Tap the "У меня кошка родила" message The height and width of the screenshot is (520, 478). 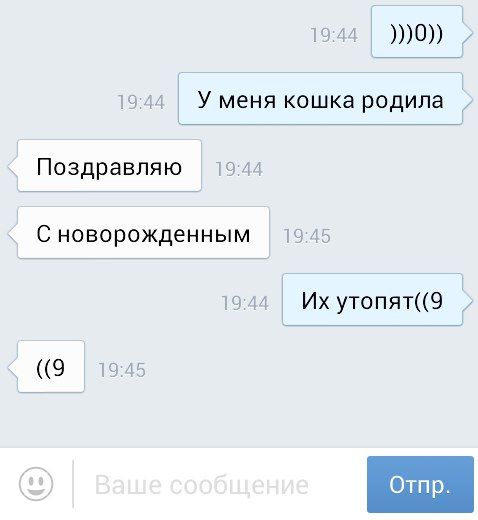click(x=320, y=99)
